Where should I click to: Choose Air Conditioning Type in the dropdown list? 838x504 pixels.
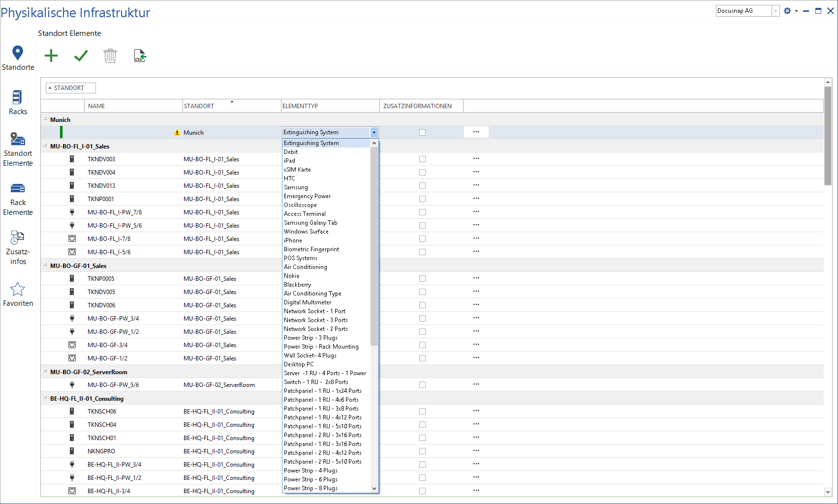[326, 294]
